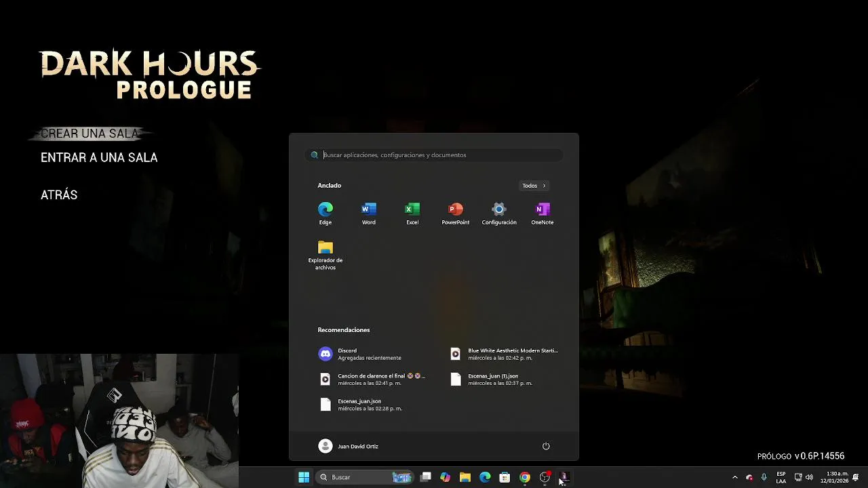The height and width of the screenshot is (488, 868).
Task: Open Excel pinned app
Action: pos(412,213)
